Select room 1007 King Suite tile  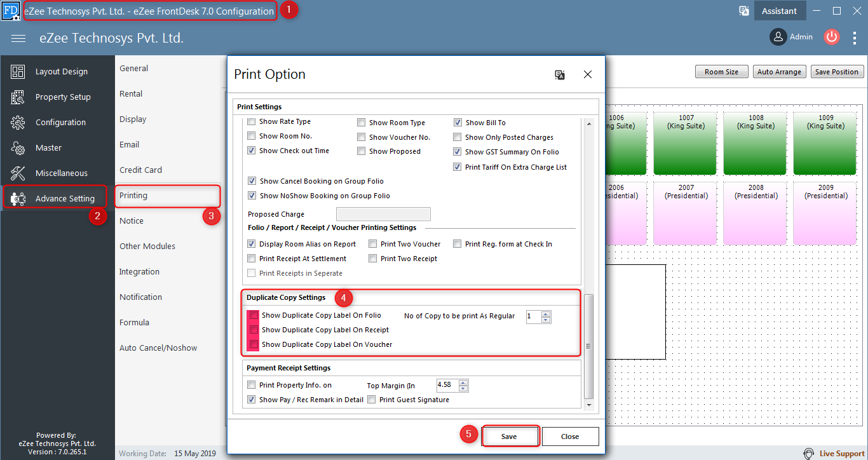[686, 144]
